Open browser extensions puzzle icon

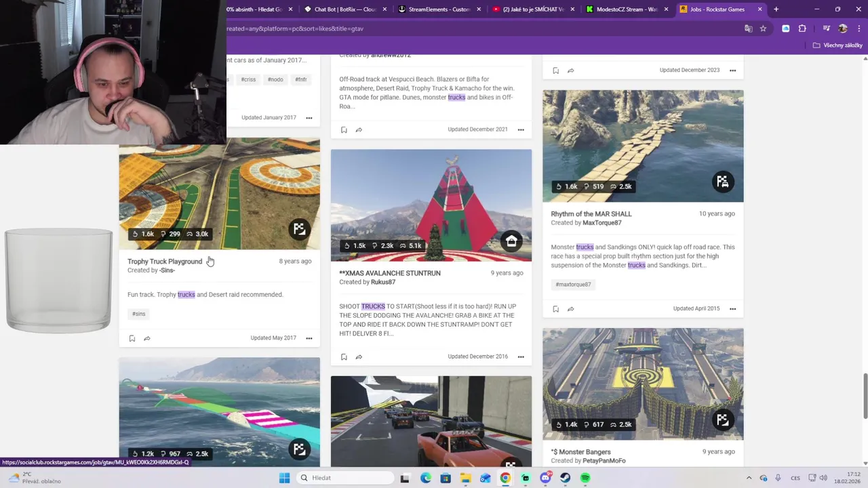tap(802, 28)
